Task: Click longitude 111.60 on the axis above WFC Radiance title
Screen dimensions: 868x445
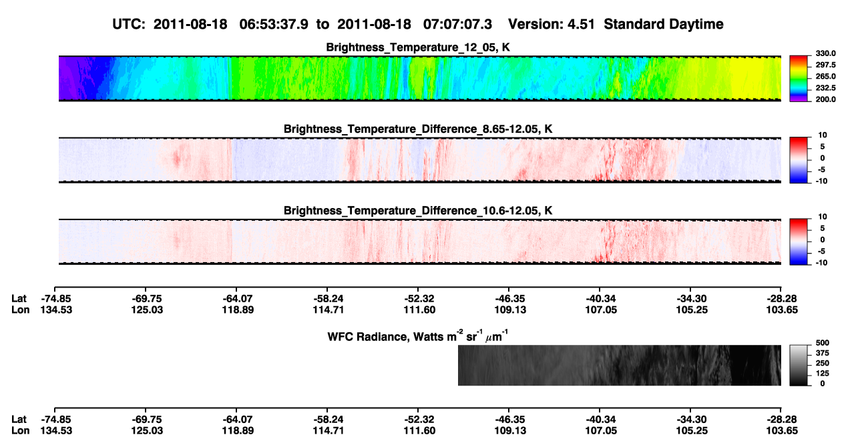Action: tap(418, 310)
